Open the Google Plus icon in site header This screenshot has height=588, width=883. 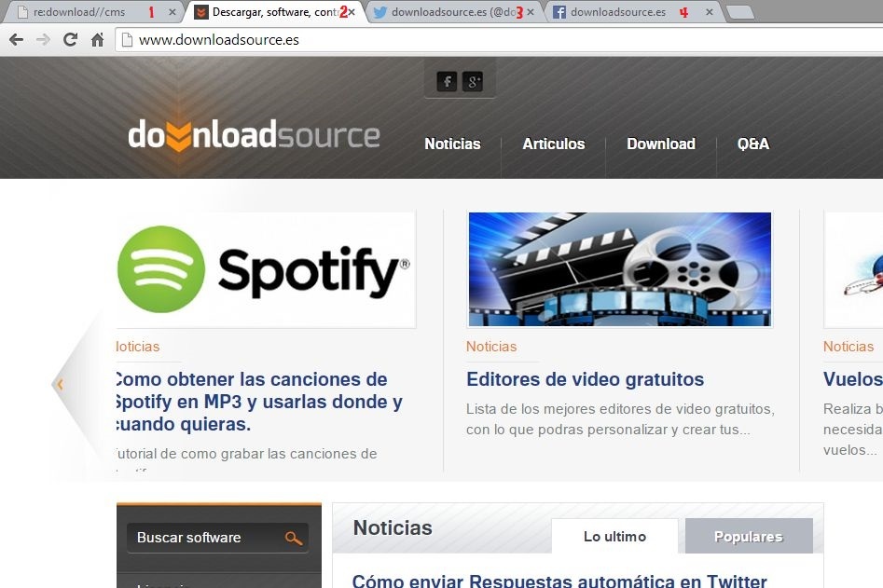pos(473,82)
